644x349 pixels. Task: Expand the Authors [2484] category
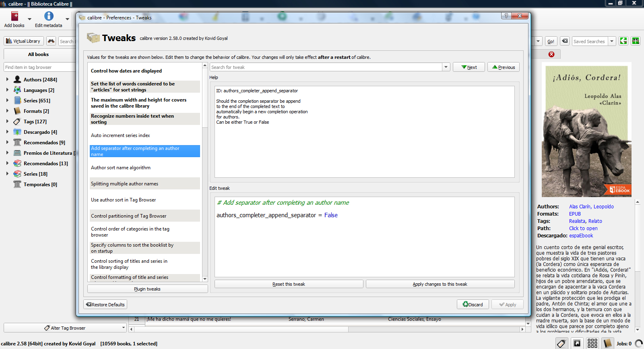click(7, 79)
